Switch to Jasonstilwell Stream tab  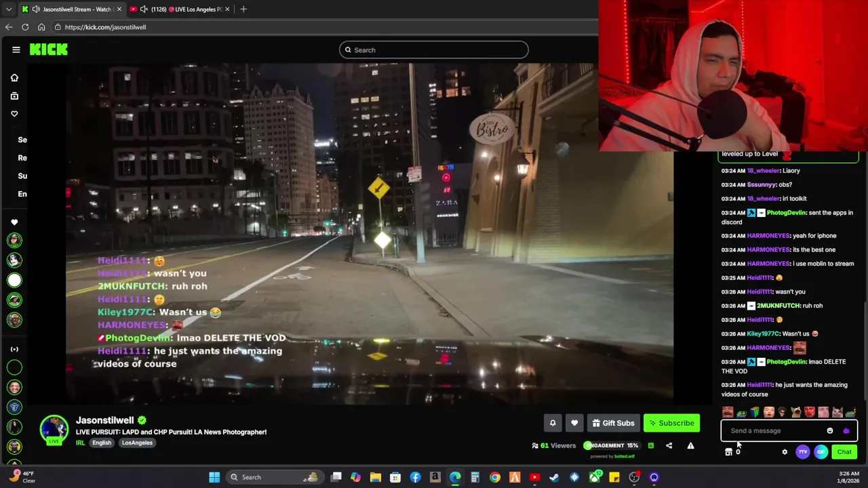click(x=71, y=9)
